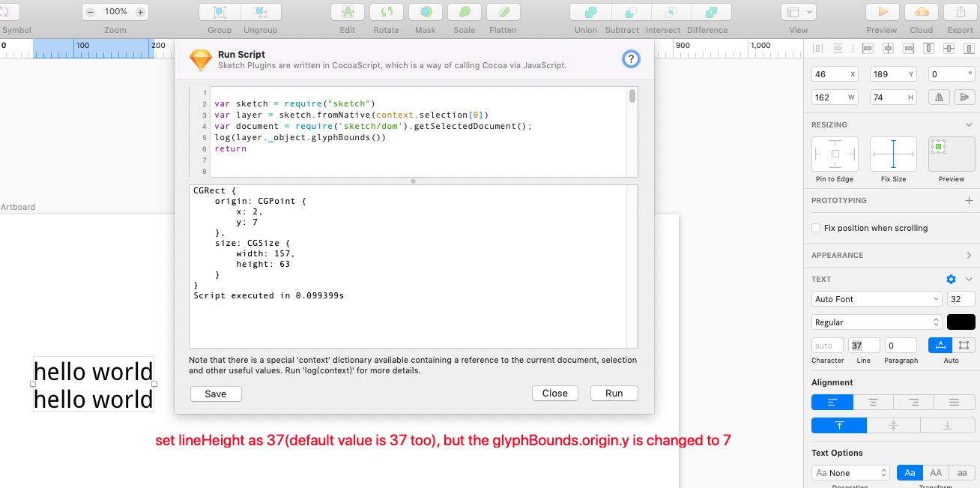Toggle the Pin to Edge control
Screen dimensions: 980x488
click(x=835, y=154)
